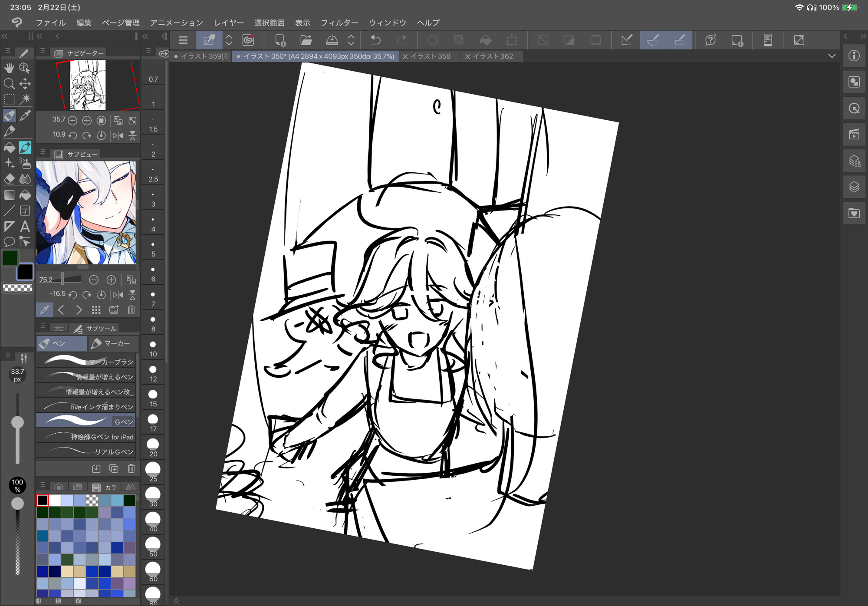
Task: Switch to the マーカー sub tool tab
Action: pos(113,343)
